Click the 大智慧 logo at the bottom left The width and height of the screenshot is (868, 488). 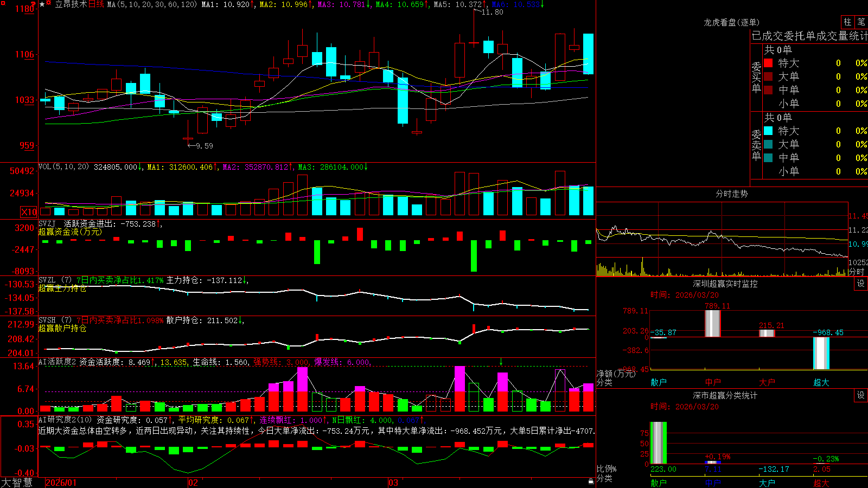[x=17, y=482]
